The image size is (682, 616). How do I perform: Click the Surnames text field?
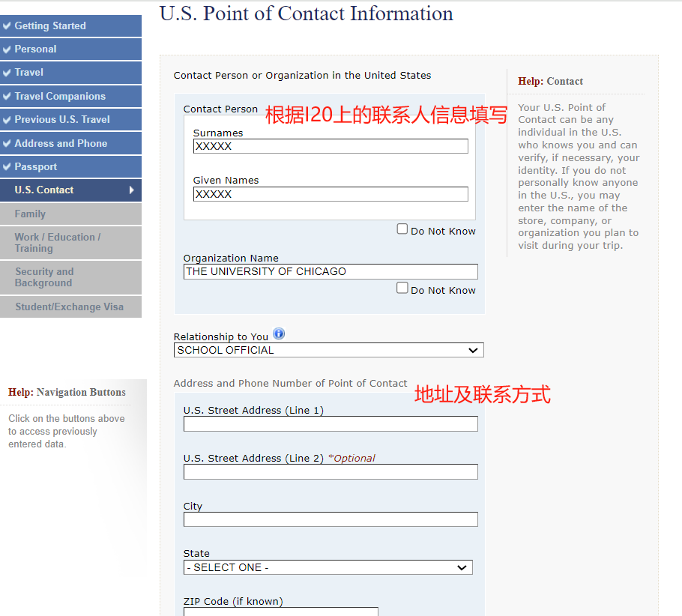click(x=330, y=146)
